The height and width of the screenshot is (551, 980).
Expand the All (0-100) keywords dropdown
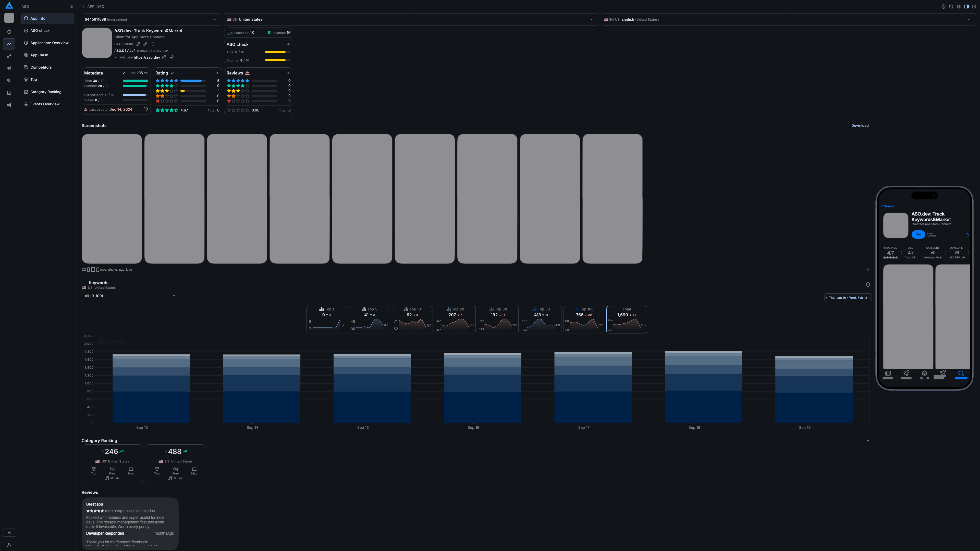131,296
